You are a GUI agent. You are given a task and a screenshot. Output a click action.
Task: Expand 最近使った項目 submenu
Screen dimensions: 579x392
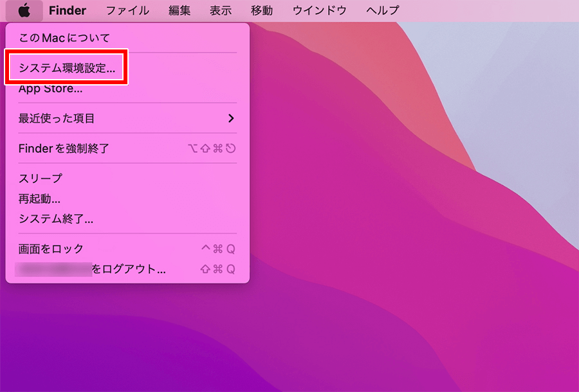coord(127,118)
